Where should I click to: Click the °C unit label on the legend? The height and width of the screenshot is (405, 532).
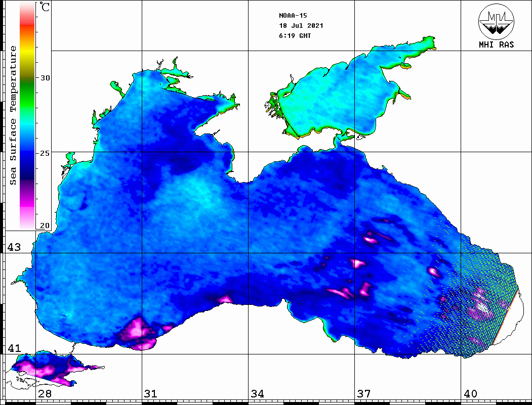pos(45,7)
